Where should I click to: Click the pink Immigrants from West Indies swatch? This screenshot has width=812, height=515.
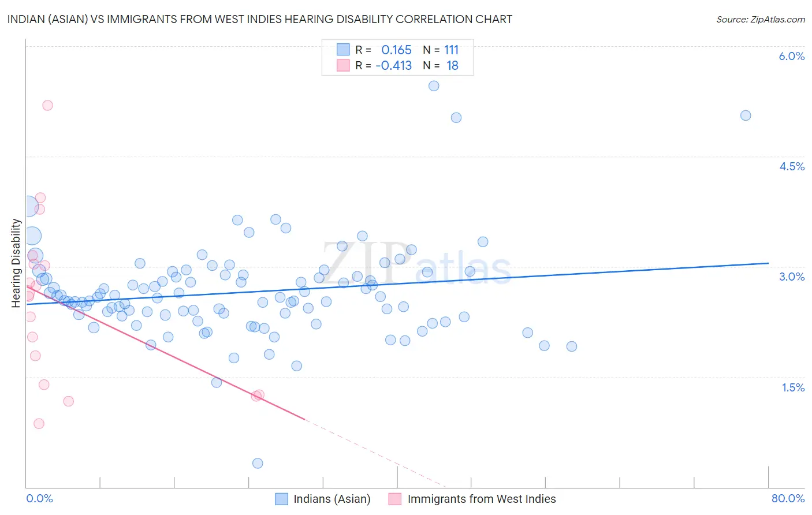tap(395, 499)
